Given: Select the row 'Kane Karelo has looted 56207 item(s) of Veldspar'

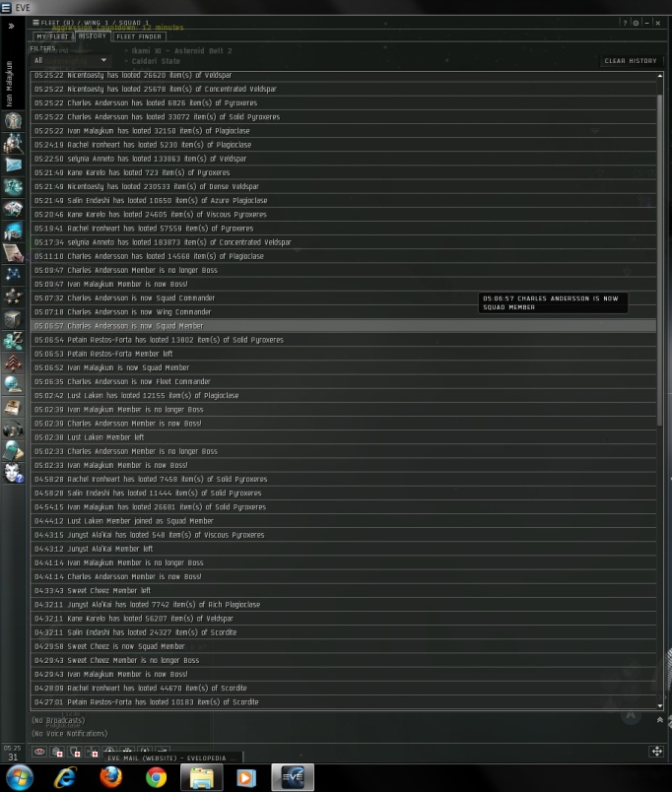Looking at the screenshot, I should click(343, 619).
